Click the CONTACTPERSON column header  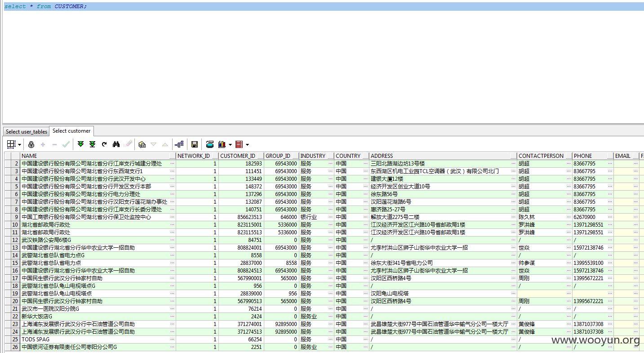545,156
